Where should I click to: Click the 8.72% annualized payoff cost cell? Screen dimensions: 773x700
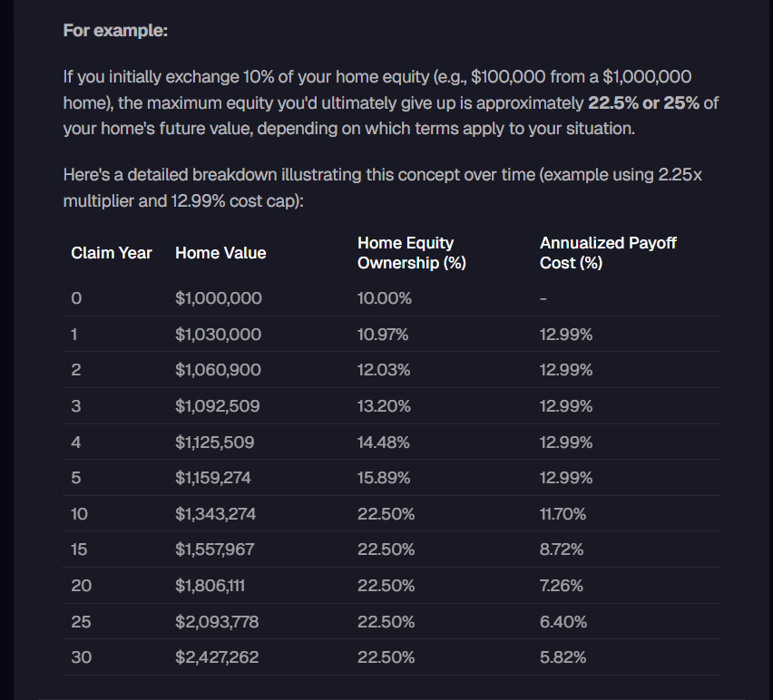[x=562, y=549]
